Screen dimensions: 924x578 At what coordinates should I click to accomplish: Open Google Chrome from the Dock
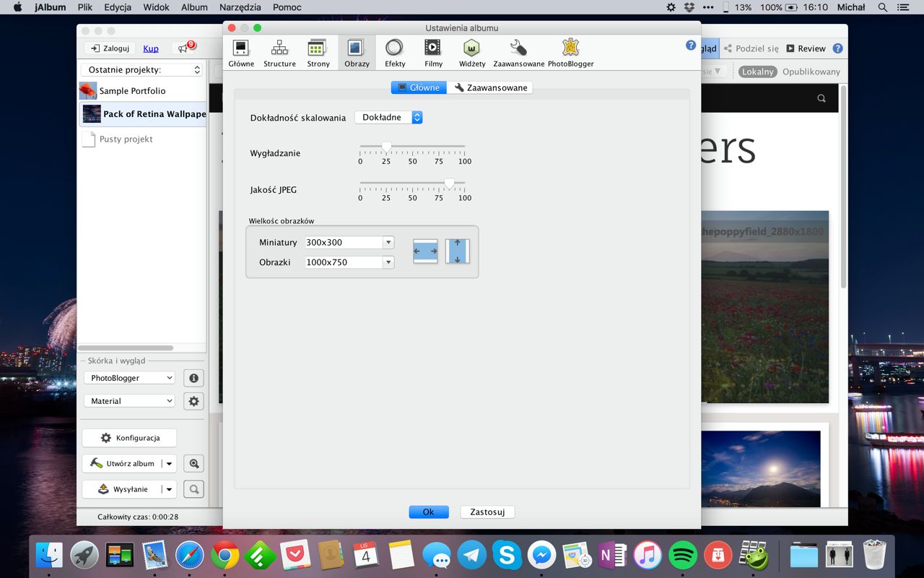pos(225,556)
